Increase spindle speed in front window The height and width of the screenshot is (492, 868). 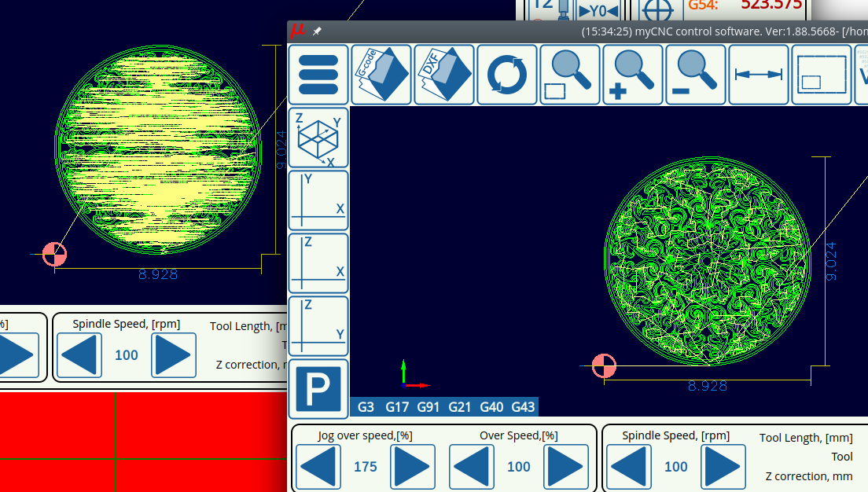(x=723, y=467)
